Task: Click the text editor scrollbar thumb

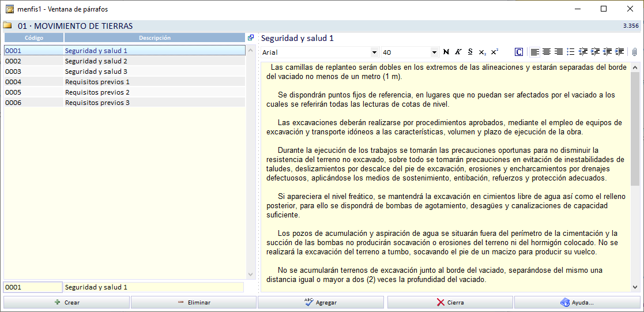Action: 635,128
